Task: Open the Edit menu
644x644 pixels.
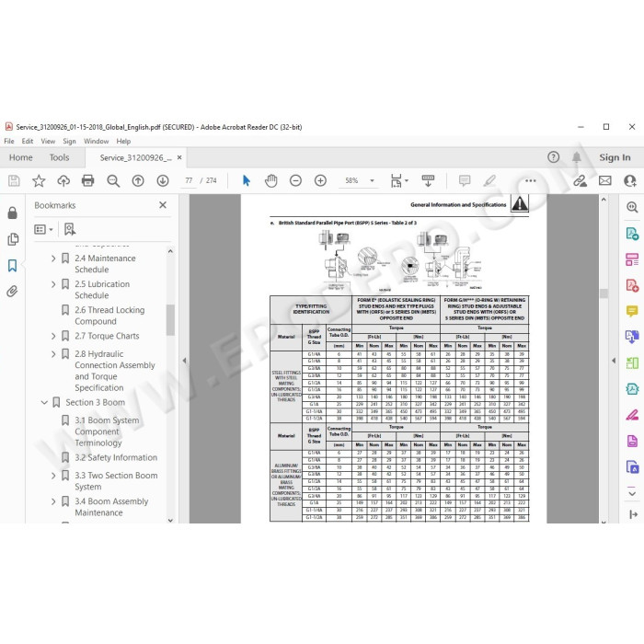Action: click(28, 142)
